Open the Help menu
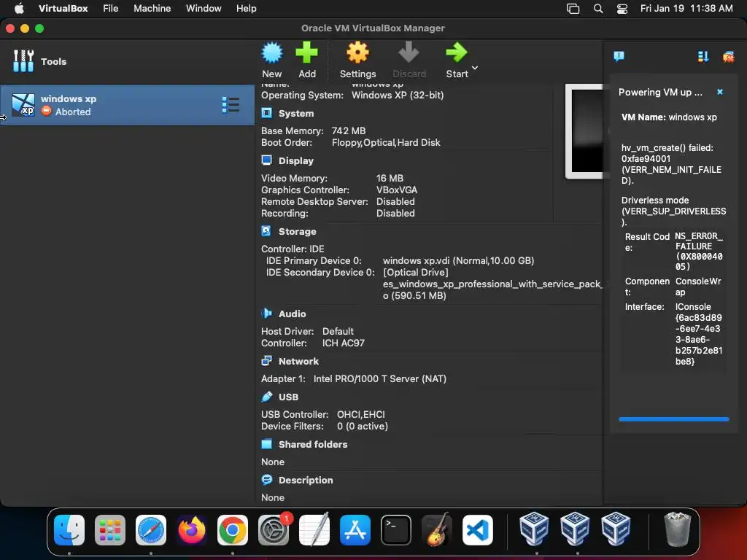Screen dimensions: 747x560 click(x=247, y=9)
